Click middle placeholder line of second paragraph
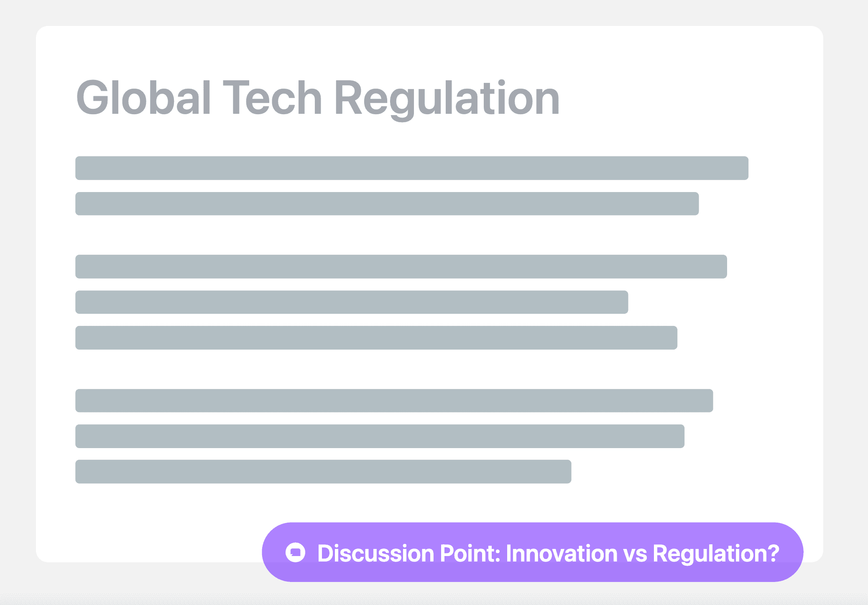The height and width of the screenshot is (605, 868). click(x=352, y=302)
